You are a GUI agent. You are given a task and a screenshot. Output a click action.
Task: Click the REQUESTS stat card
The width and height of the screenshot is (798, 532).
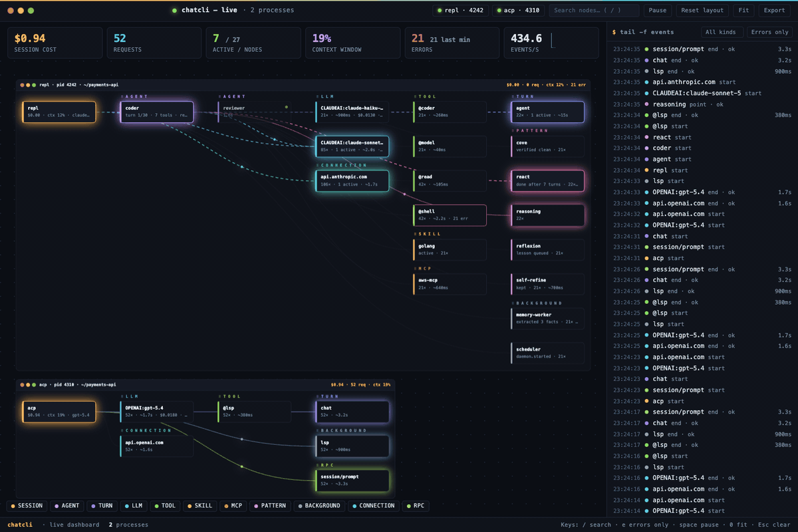point(154,43)
